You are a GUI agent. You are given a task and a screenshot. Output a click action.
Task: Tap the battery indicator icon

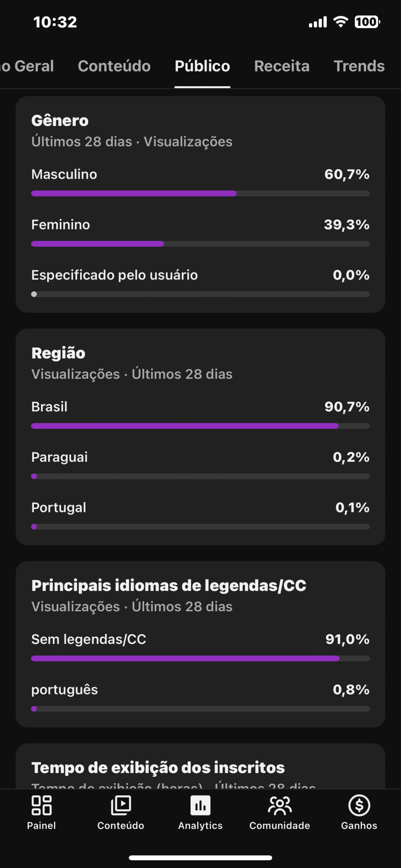pos(367,22)
